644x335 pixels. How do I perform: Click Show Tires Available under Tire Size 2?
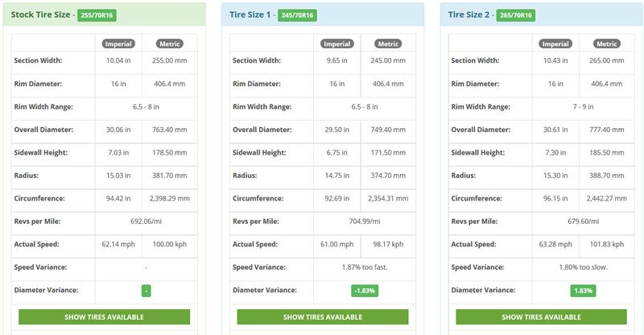(541, 317)
